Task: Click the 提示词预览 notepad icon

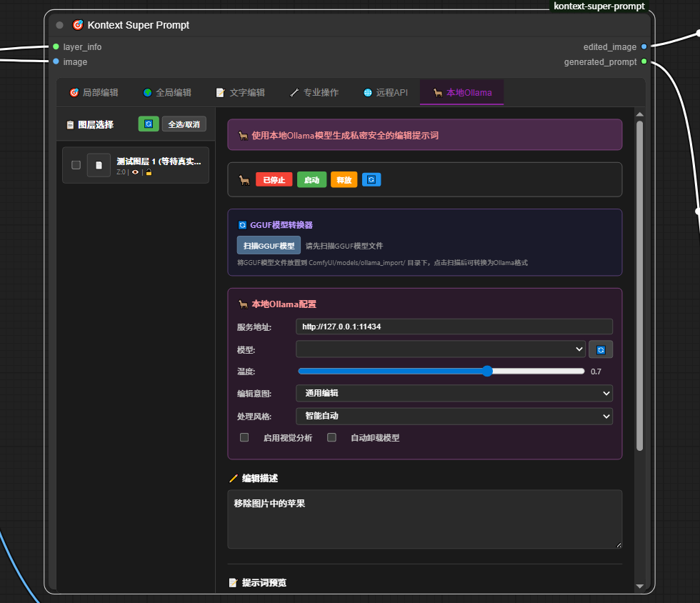Action: (x=233, y=582)
